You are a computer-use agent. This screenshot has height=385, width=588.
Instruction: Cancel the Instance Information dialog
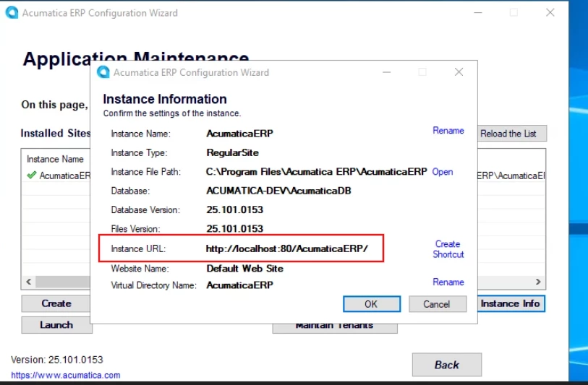click(438, 304)
